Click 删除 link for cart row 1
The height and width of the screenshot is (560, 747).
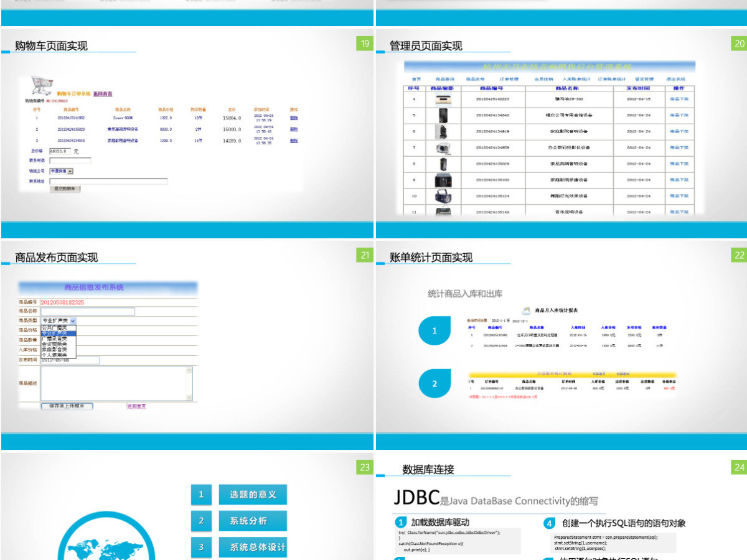pyautogui.click(x=294, y=118)
